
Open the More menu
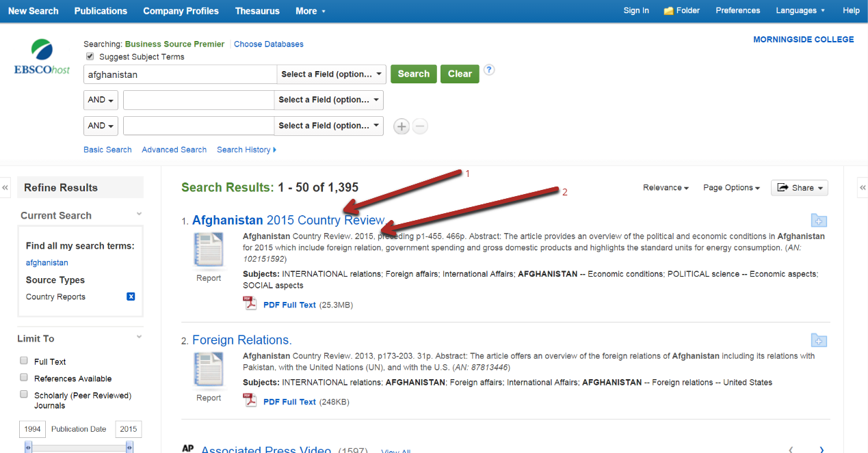tap(311, 11)
